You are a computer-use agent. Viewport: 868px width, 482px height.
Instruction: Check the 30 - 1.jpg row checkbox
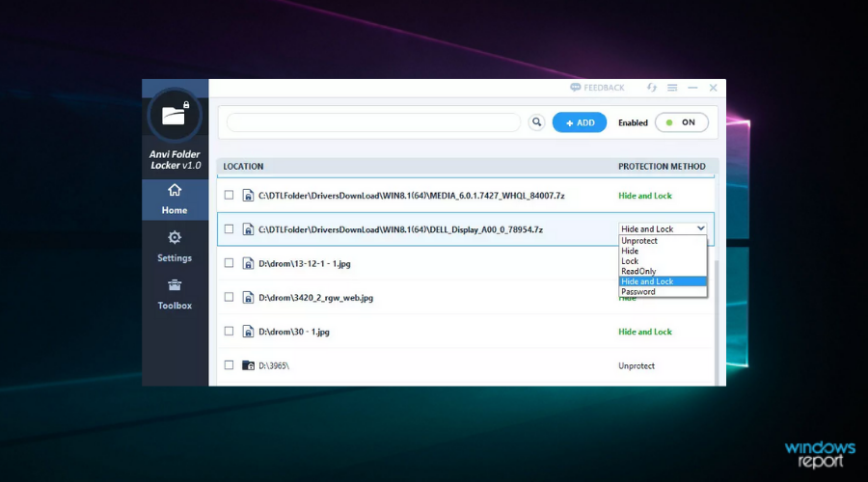(229, 331)
